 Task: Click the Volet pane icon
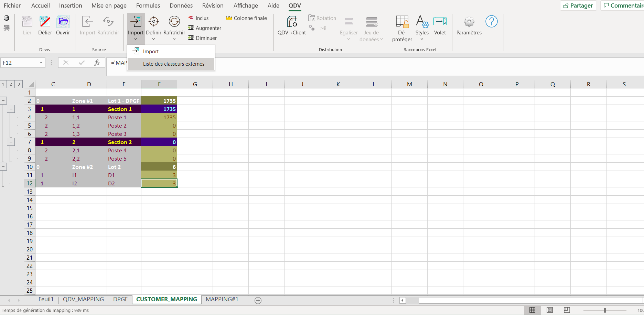click(x=440, y=22)
